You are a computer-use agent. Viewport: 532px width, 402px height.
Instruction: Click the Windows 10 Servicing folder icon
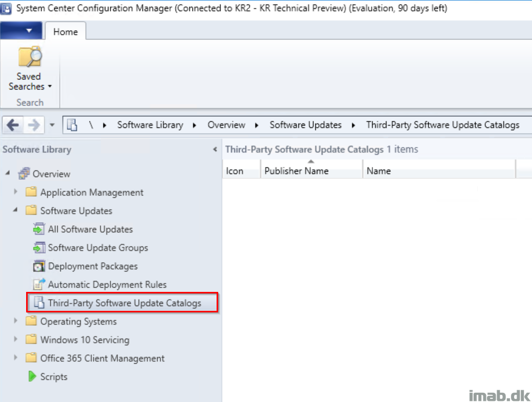31,339
